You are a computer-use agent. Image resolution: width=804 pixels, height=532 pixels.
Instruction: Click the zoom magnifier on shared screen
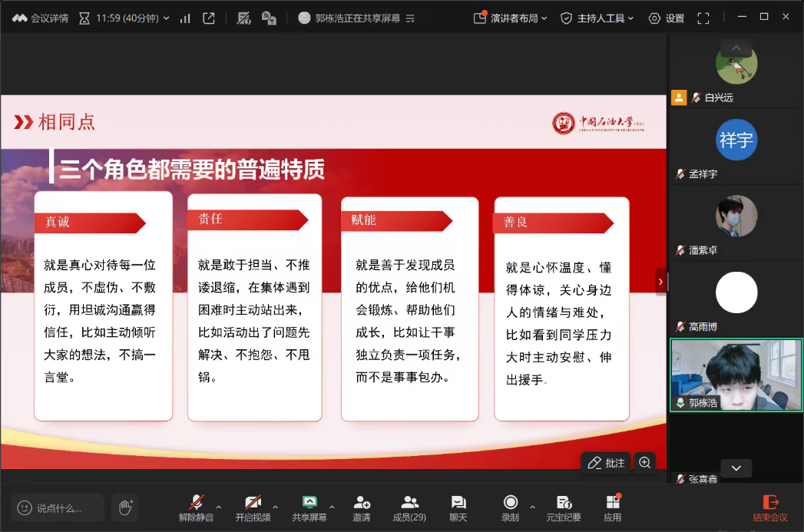click(x=644, y=462)
